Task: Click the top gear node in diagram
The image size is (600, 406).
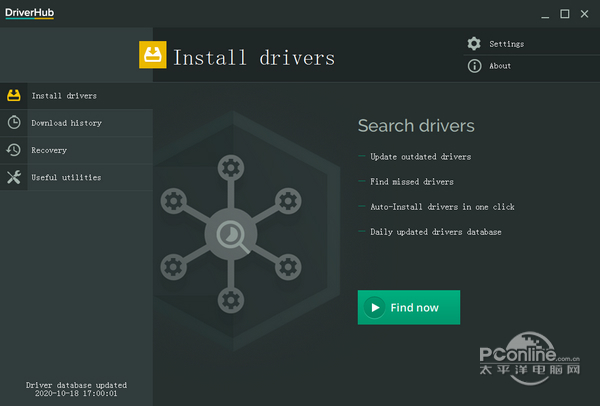Action: 231,168
